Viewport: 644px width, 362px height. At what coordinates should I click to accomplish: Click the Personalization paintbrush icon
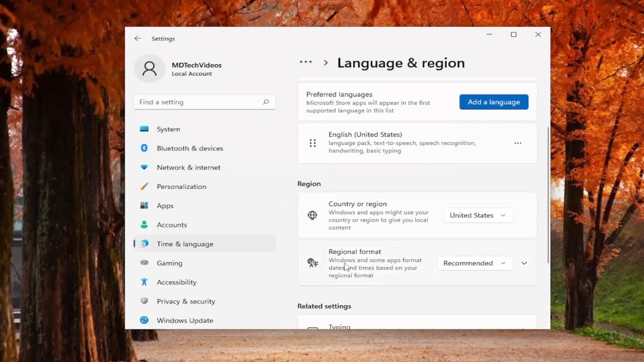coord(144,187)
